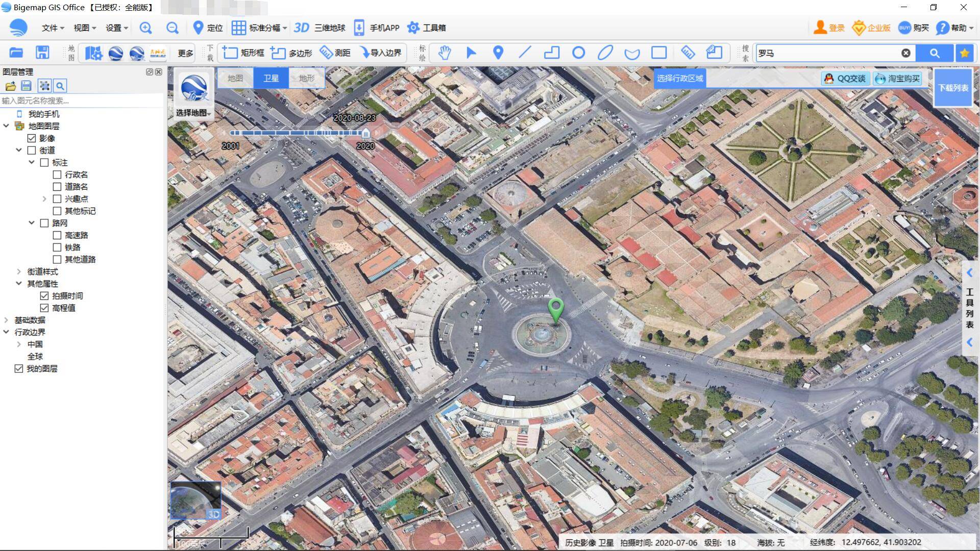Select the pan hand tool

[x=445, y=53]
